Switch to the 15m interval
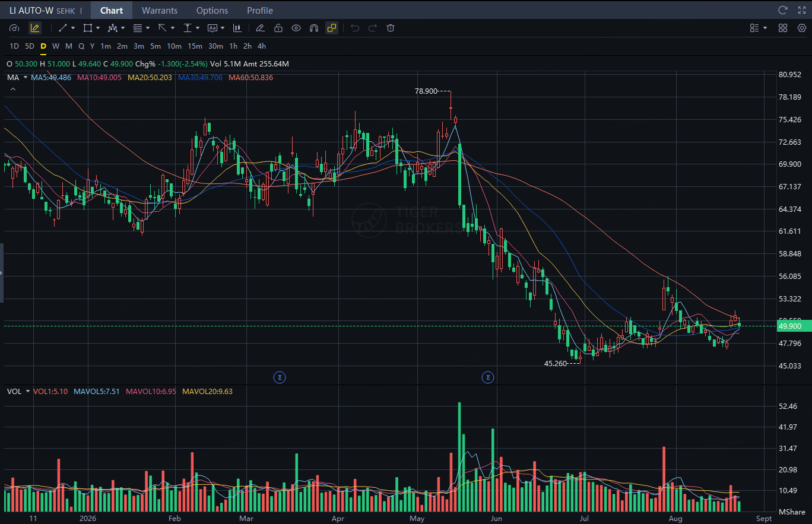This screenshot has width=812, height=524. click(195, 46)
